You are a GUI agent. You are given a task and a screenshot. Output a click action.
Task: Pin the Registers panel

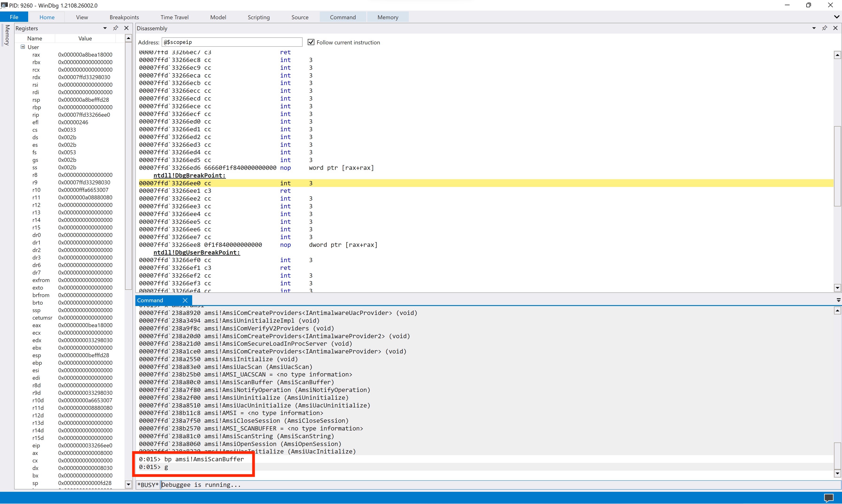(116, 28)
